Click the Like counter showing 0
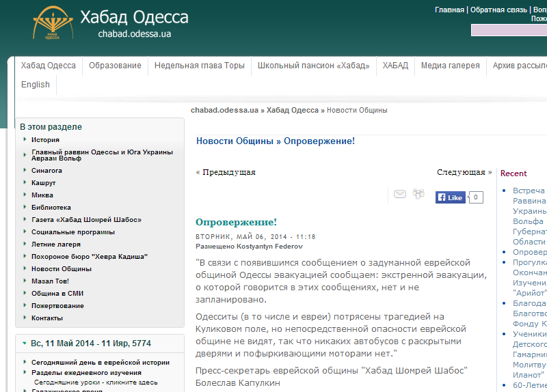 point(476,197)
